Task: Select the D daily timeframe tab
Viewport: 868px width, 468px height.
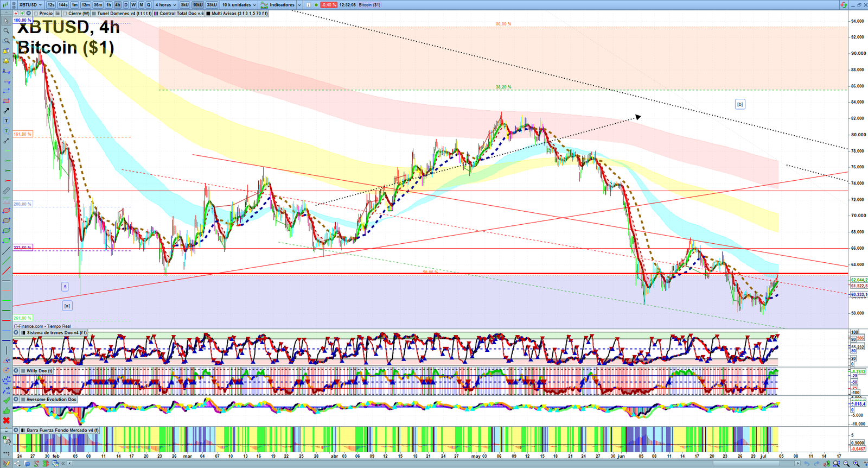Action: click(126, 5)
